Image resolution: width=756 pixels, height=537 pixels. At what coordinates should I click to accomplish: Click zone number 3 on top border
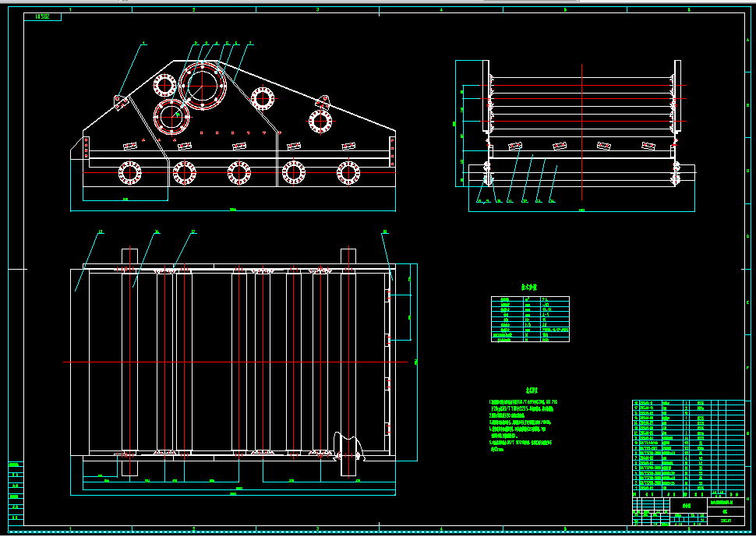(317, 9)
